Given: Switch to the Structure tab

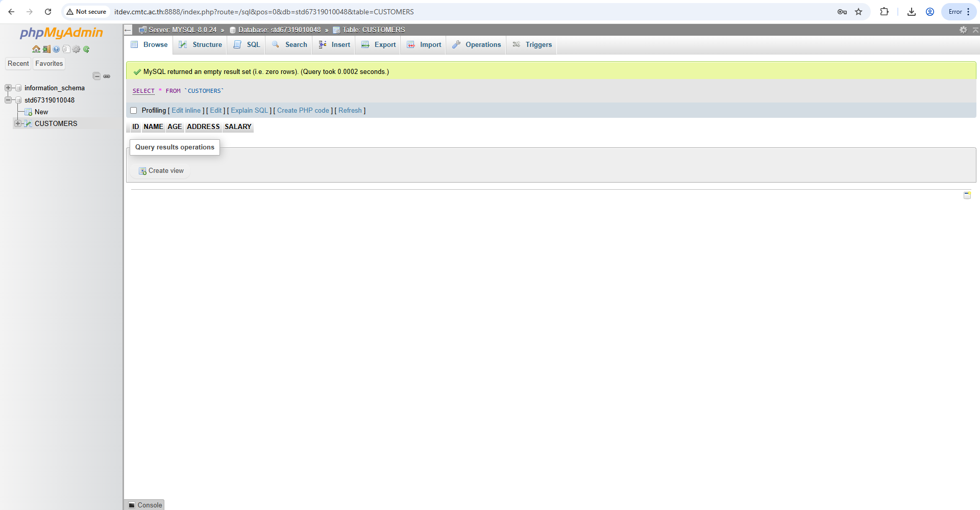Looking at the screenshot, I should click(201, 45).
